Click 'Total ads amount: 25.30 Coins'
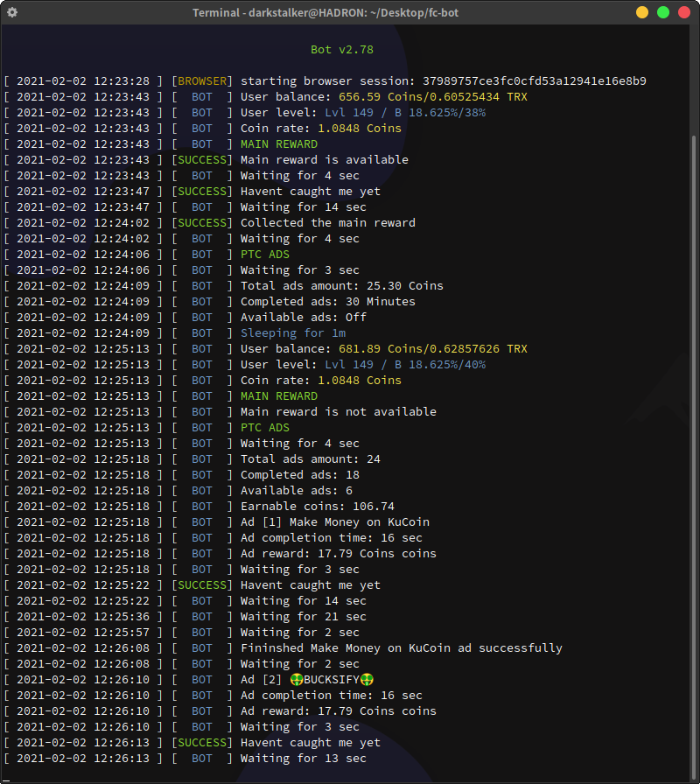 (342, 286)
